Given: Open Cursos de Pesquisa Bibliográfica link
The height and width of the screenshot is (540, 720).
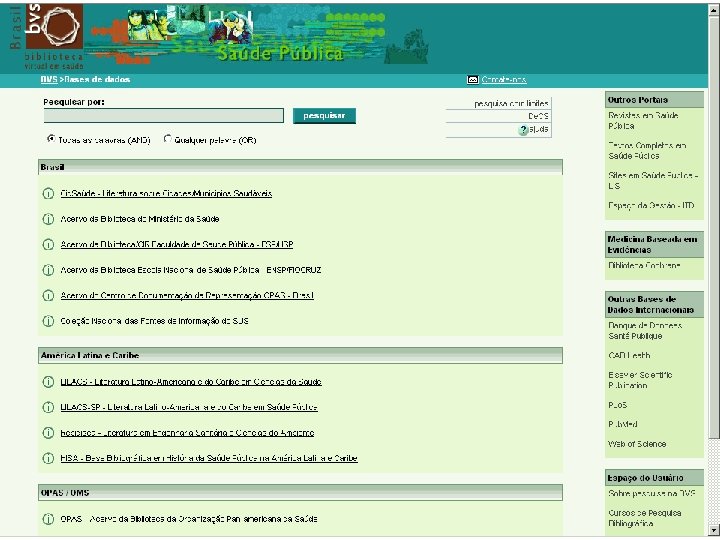Looking at the screenshot, I should 645,518.
